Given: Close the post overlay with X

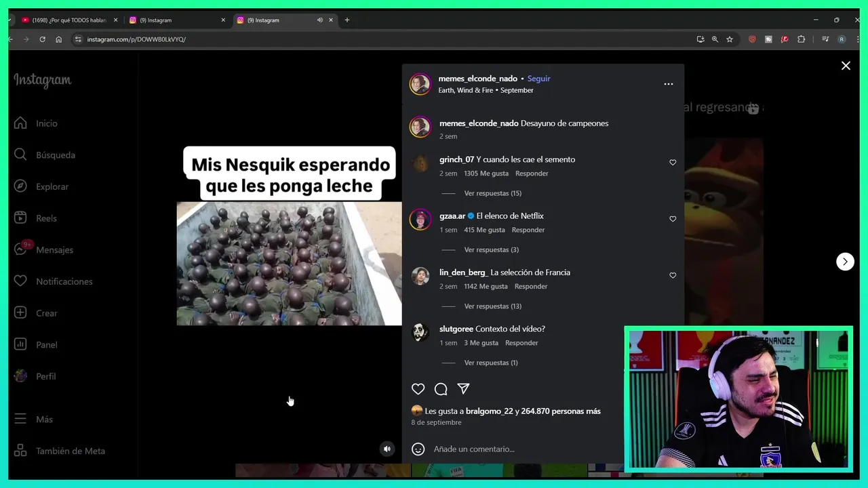Looking at the screenshot, I should tap(846, 66).
